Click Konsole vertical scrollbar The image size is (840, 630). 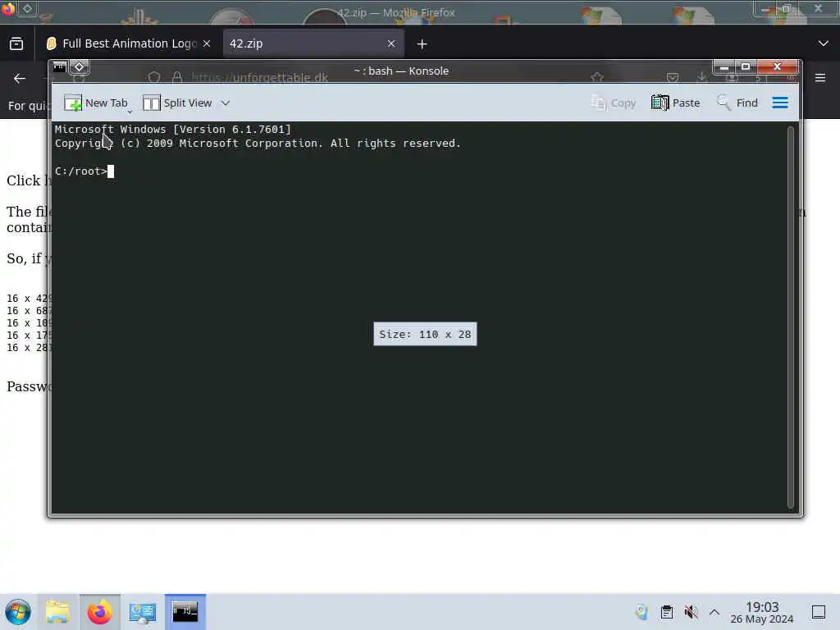pos(790,317)
